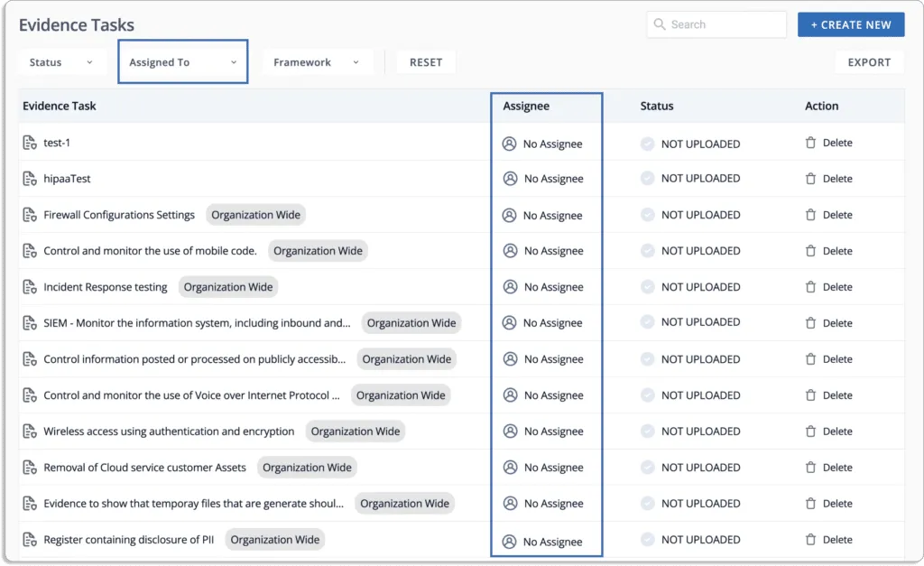Click trash icon in publicly accessible information row
This screenshot has width=924, height=566.
pyautogui.click(x=811, y=359)
